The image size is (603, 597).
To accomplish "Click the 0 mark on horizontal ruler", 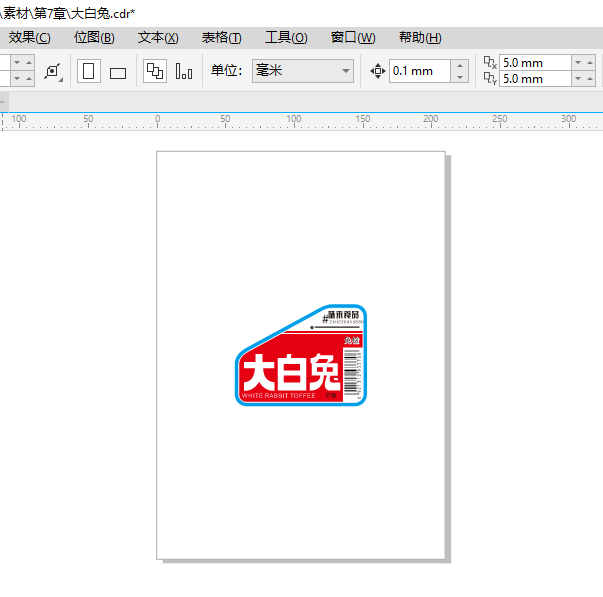I will [158, 118].
